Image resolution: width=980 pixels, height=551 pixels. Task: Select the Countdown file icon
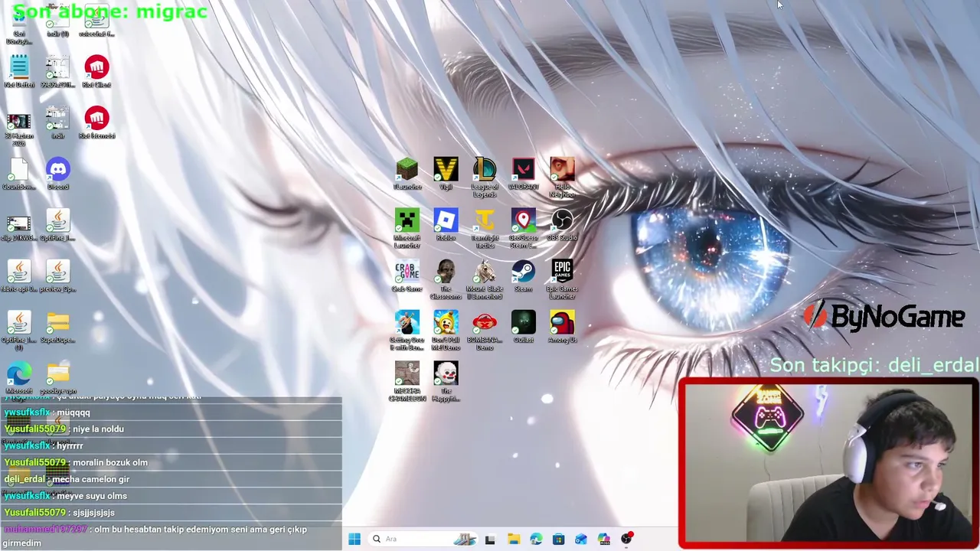click(x=19, y=169)
